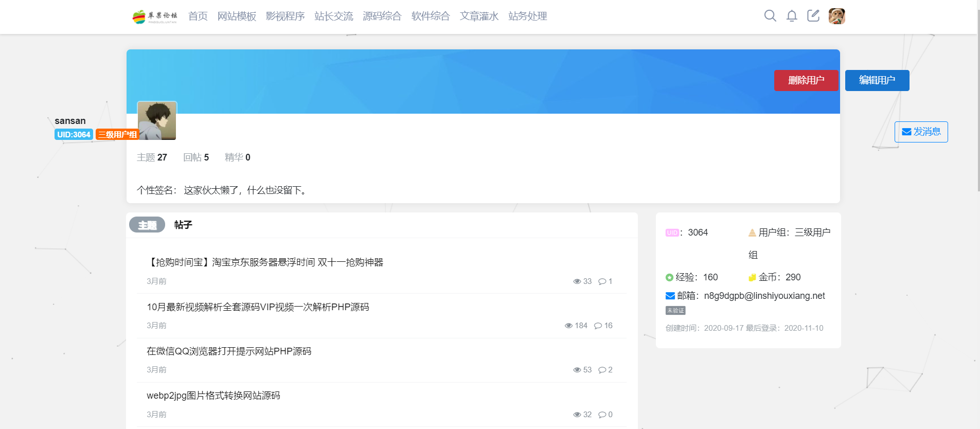
Task: Open the 软件综合 section
Action: pos(431,16)
